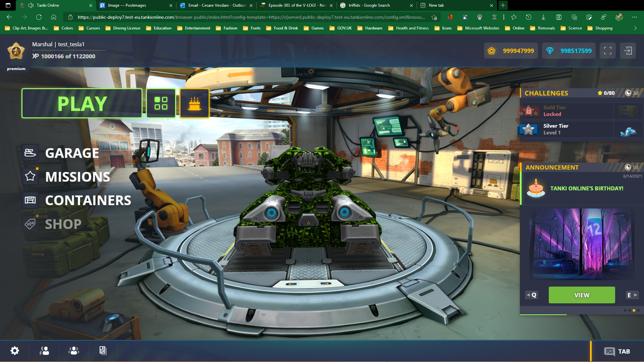
Task: Open the CONTAINERS menu
Action: (88, 200)
